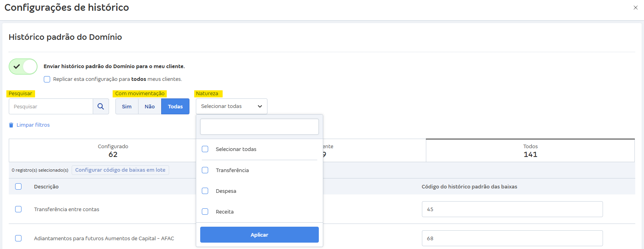Click the Pesquisar text field
The width and height of the screenshot is (644, 249).
51,106
